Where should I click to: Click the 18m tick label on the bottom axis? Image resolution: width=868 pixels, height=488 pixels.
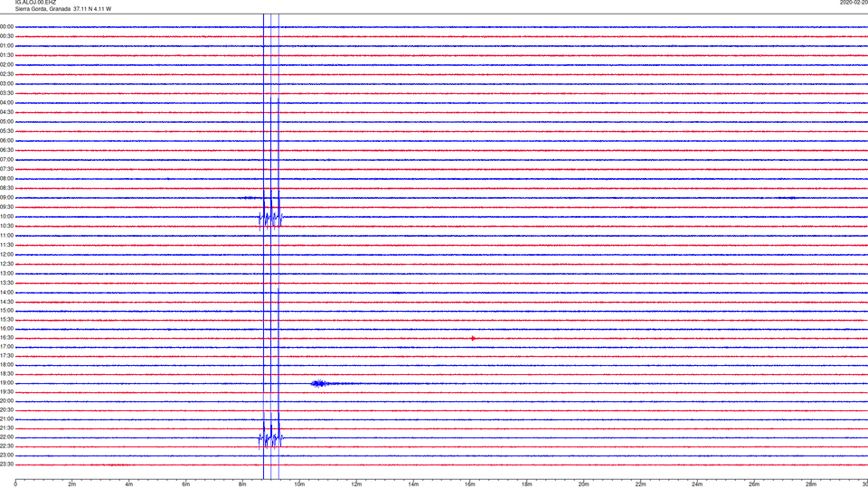tap(527, 484)
